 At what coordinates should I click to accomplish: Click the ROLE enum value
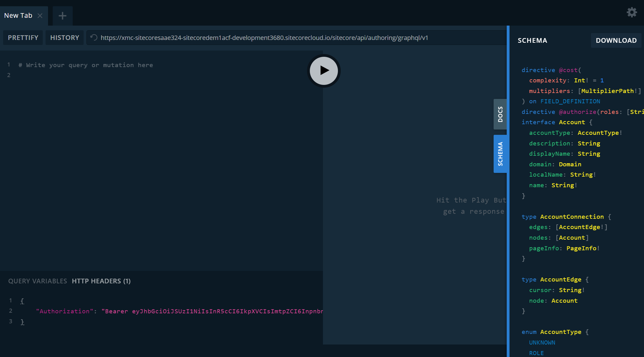(536, 353)
